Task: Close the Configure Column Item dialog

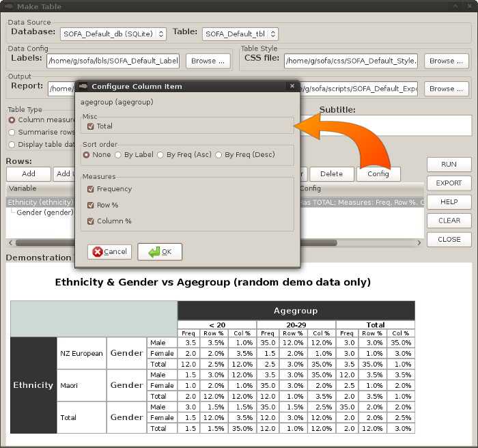Action: tap(292, 86)
